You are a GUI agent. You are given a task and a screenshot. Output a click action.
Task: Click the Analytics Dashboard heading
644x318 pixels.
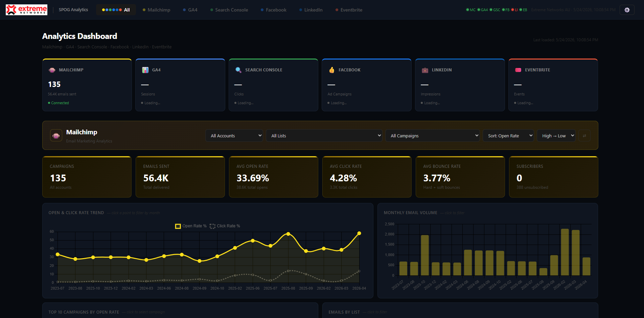tap(80, 36)
